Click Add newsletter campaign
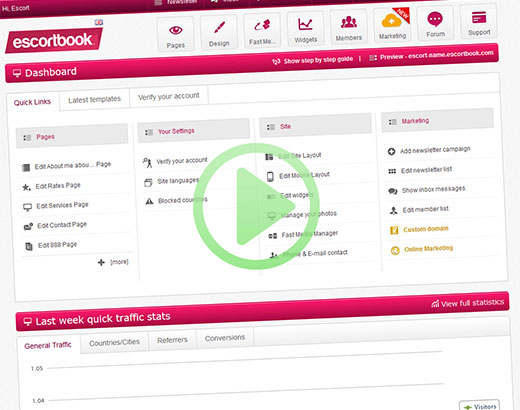This screenshot has width=520, height=410. (435, 150)
